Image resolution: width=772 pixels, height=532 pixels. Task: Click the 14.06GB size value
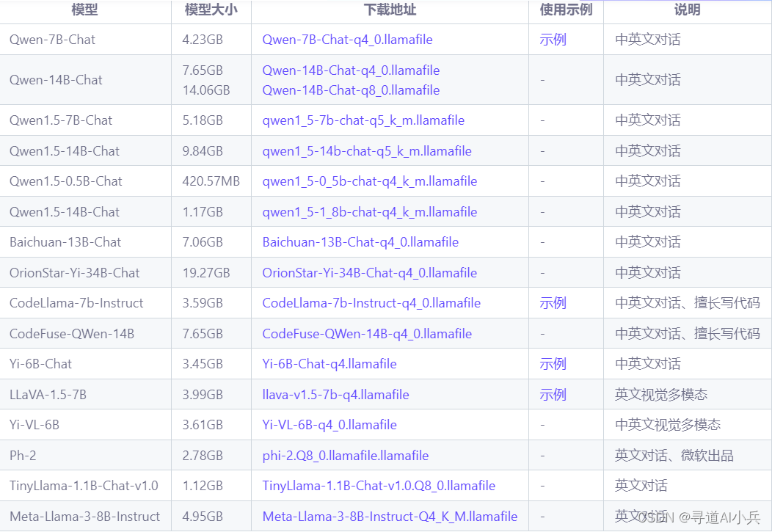[x=205, y=90]
